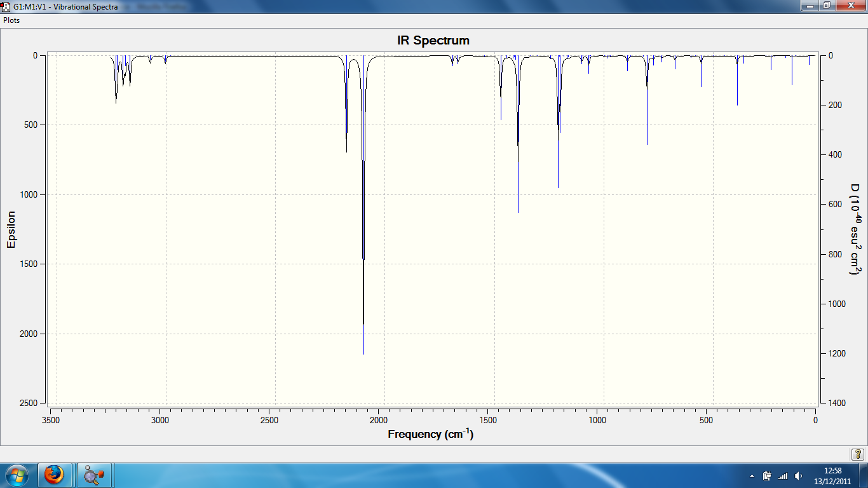This screenshot has width=868, height=488.
Task: Show hidden tray icons arrow
Action: click(x=752, y=476)
